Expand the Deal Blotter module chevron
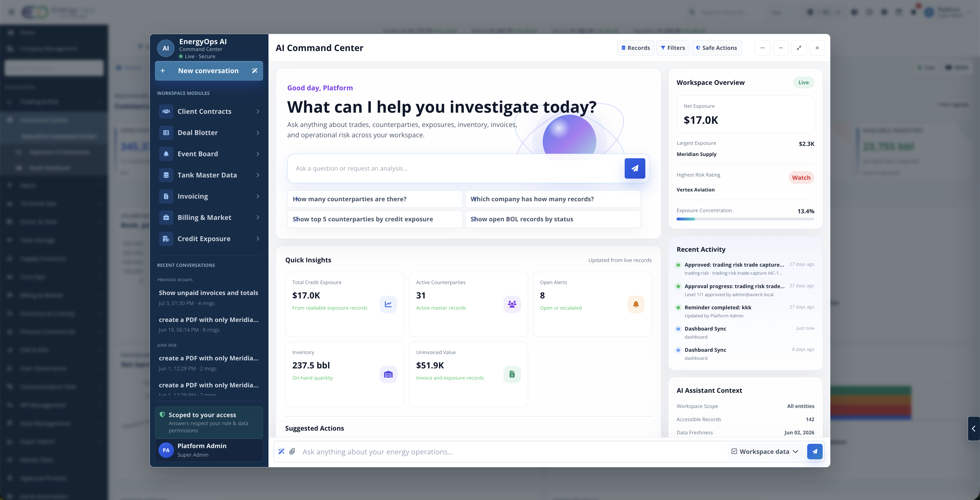 [x=258, y=133]
